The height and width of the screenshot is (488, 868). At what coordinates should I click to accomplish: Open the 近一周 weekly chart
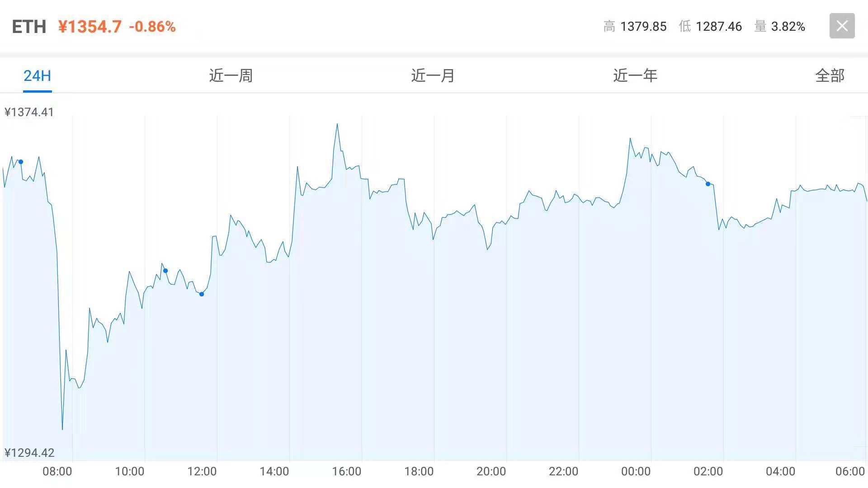coord(230,75)
